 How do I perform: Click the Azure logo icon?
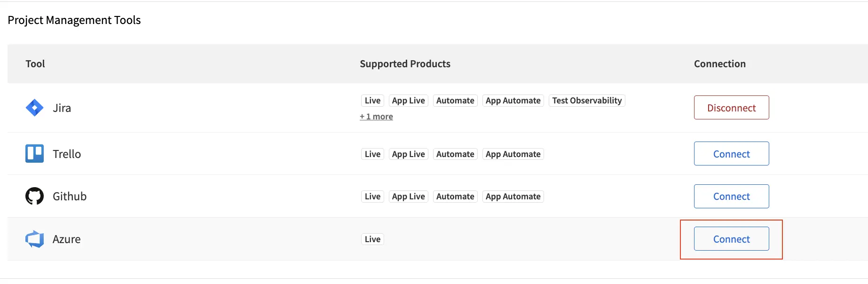coord(34,239)
